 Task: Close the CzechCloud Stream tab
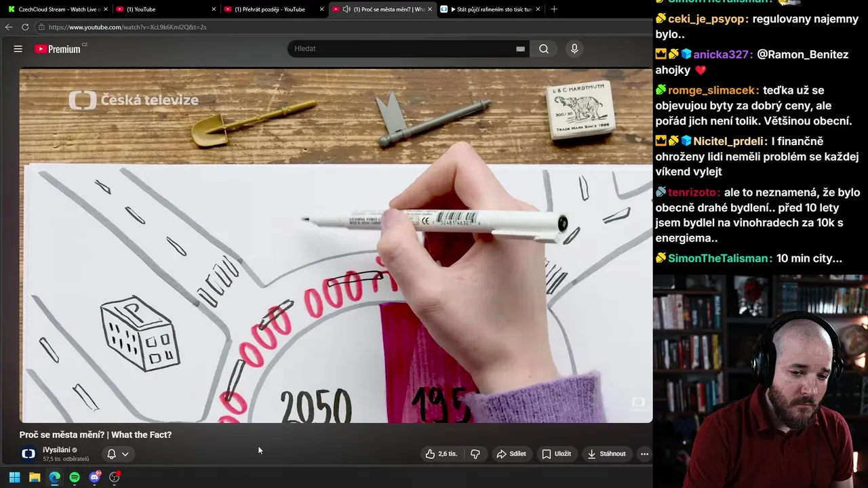106,9
